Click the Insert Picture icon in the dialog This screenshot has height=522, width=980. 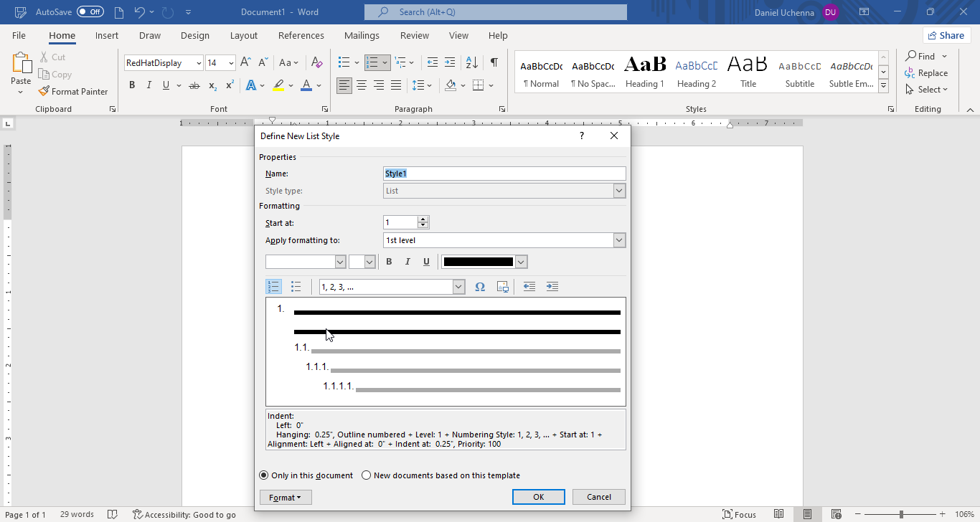click(502, 287)
